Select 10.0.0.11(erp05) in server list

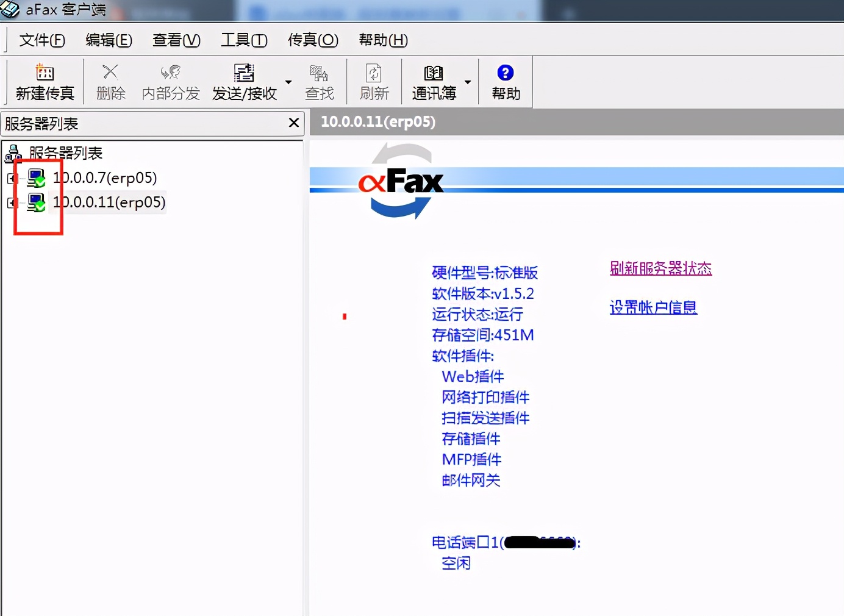coord(109,202)
